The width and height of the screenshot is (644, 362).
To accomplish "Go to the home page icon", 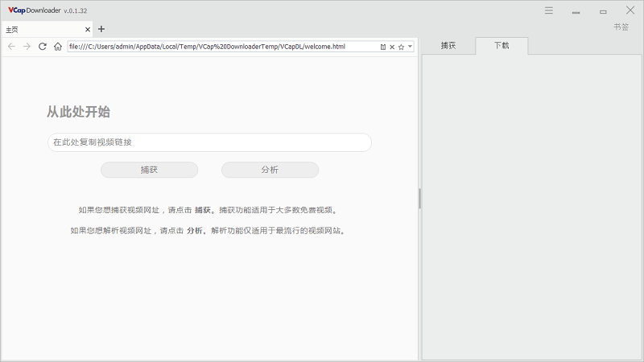I will click(x=58, y=47).
